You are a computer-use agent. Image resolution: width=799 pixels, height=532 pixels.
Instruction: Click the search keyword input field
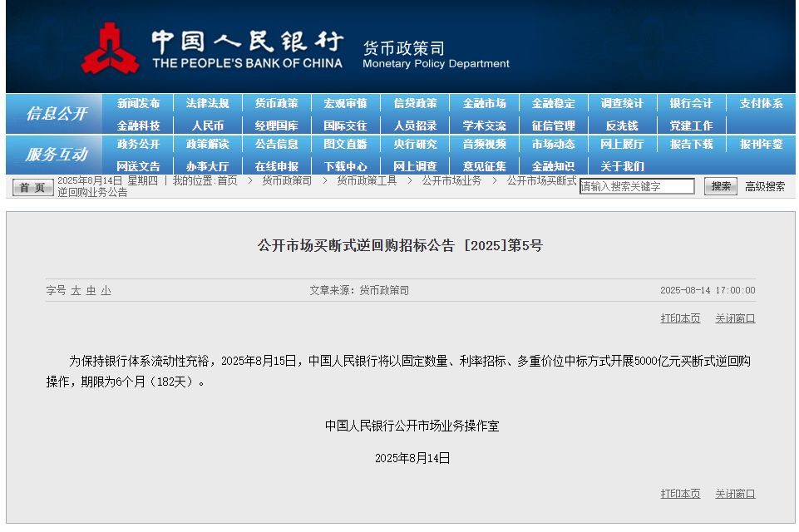(x=638, y=186)
